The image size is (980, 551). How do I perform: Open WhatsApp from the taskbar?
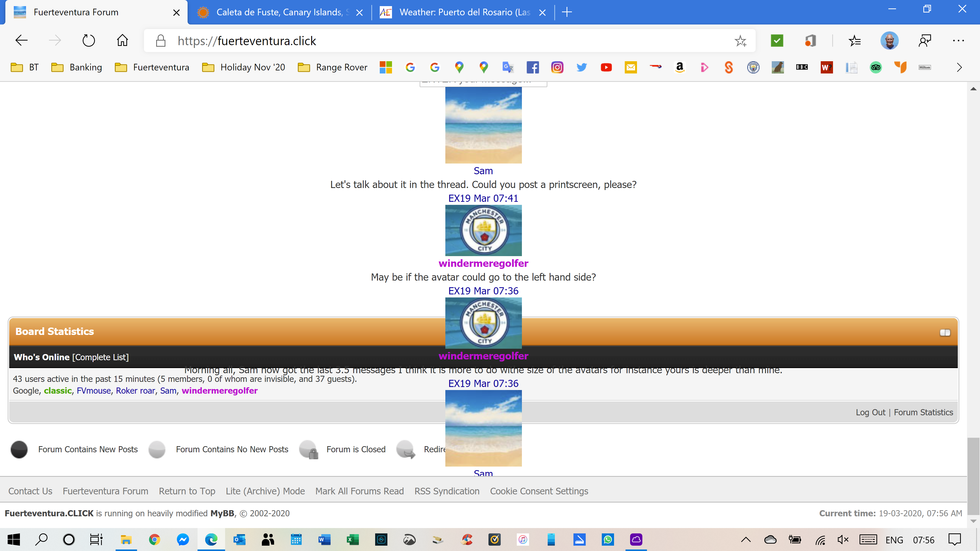[608, 539]
